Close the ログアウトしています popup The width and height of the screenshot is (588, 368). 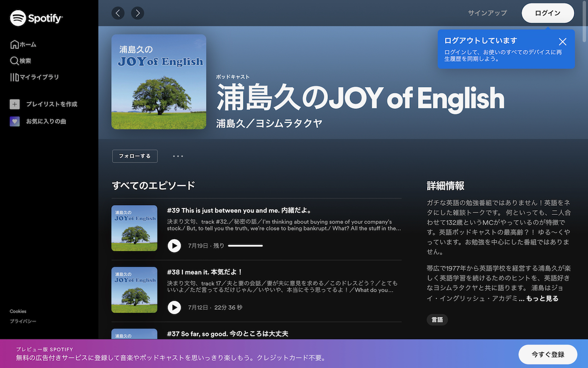(x=562, y=41)
